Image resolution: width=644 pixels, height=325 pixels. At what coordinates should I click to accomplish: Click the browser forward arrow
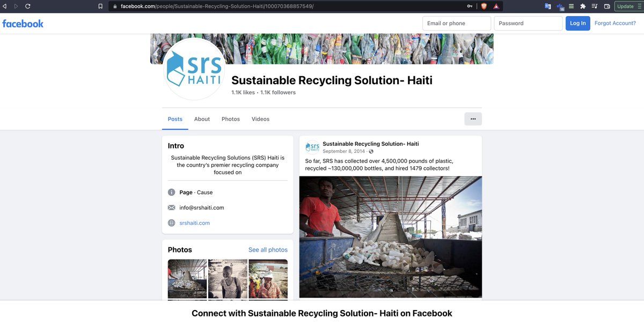pyautogui.click(x=16, y=6)
